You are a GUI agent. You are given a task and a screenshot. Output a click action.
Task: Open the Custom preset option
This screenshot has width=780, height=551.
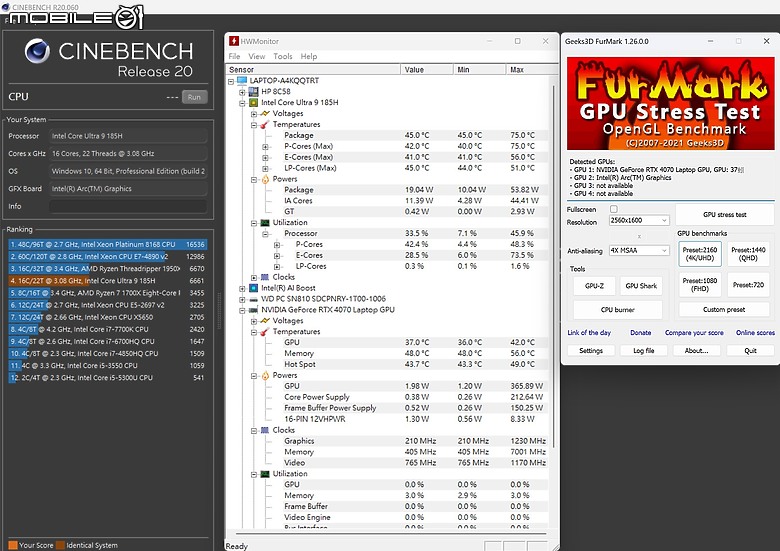coord(724,309)
